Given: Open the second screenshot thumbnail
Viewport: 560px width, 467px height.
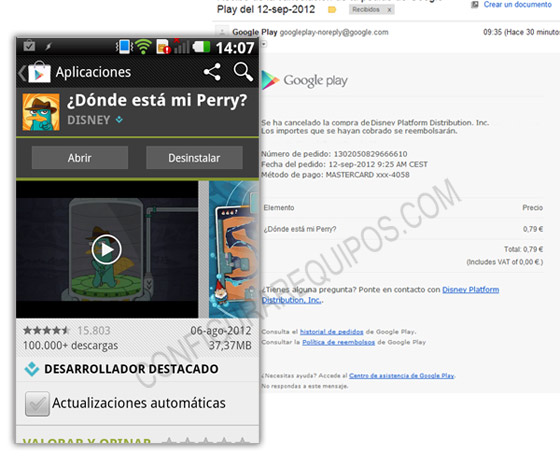Looking at the screenshot, I should 234,249.
